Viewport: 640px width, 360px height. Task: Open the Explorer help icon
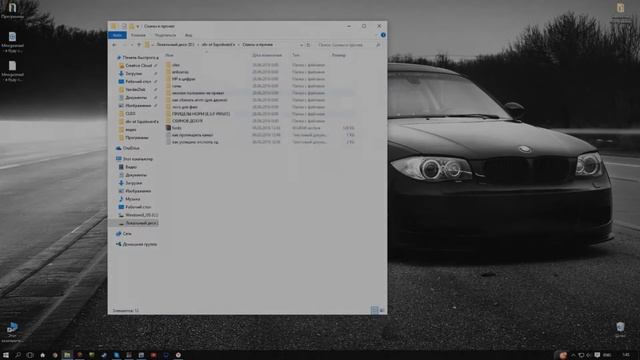point(383,35)
